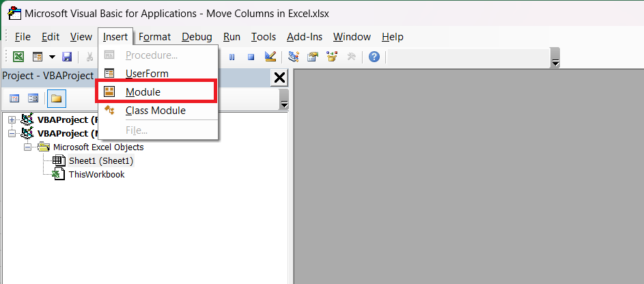Image resolution: width=644 pixels, height=284 pixels.
Task: Click the Class Module icon in Insert menu
Action: click(x=110, y=110)
